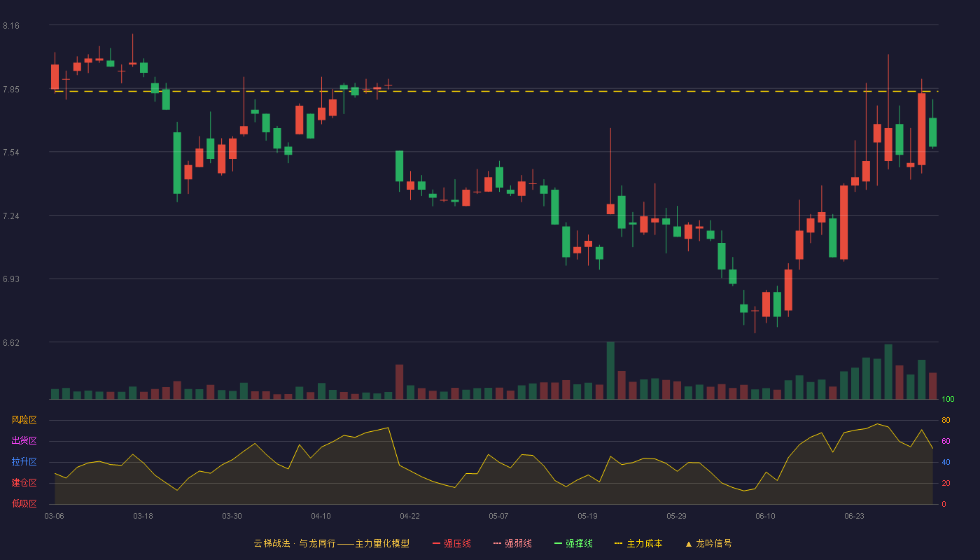Toggle the 强撑线 legend entry

click(573, 543)
